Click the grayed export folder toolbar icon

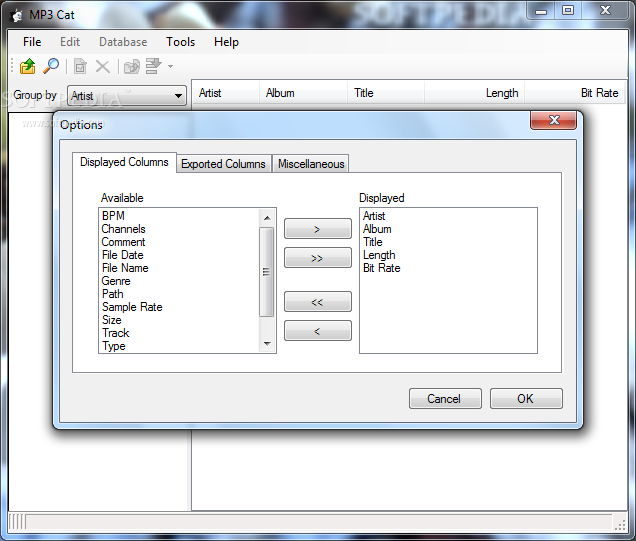pos(132,67)
